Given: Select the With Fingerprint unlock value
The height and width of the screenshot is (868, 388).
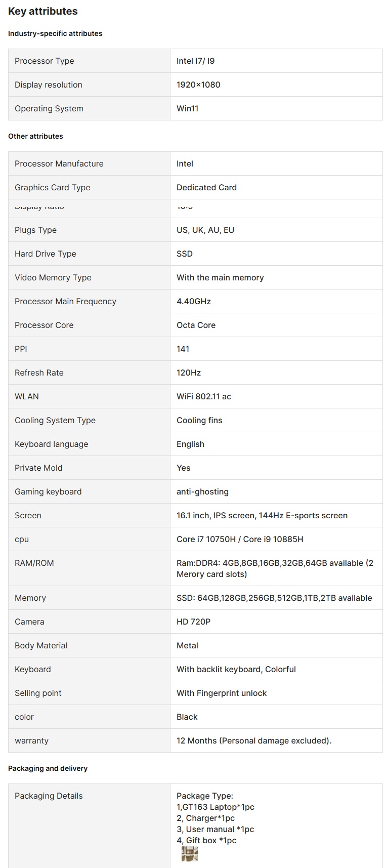Looking at the screenshot, I should (222, 693).
